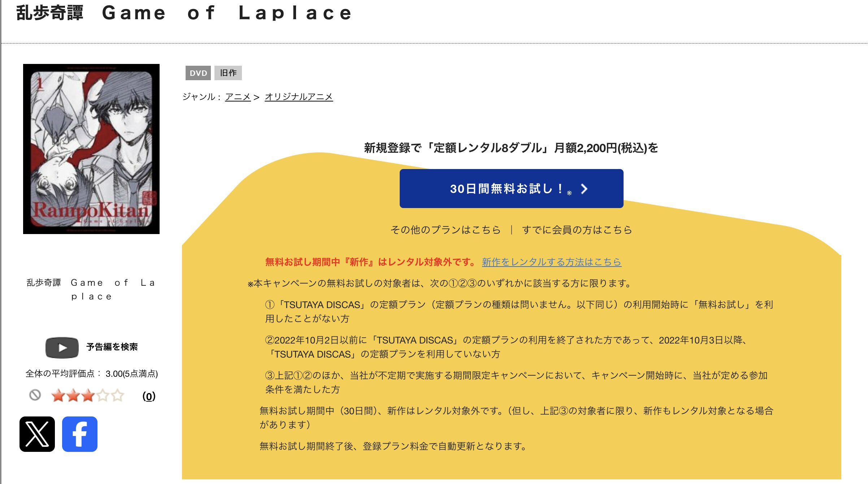Rate two stars
The width and height of the screenshot is (868, 484).
[x=73, y=396]
